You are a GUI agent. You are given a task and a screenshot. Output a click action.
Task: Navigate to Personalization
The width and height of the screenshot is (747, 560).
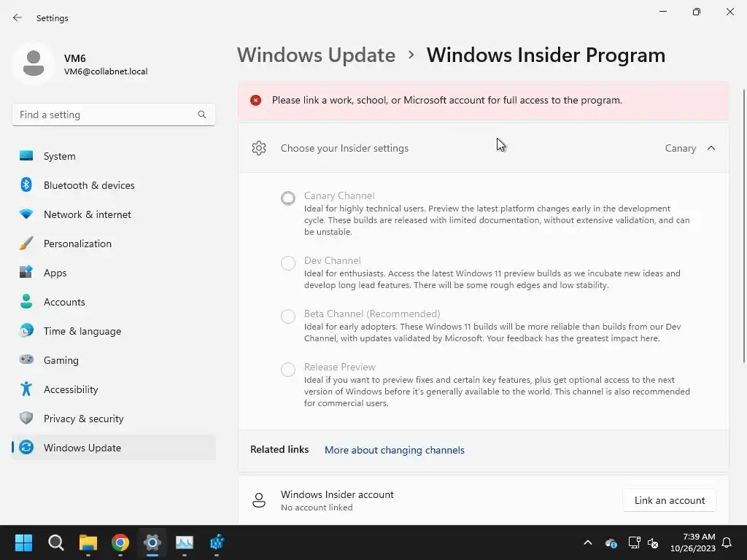[x=113, y=244]
